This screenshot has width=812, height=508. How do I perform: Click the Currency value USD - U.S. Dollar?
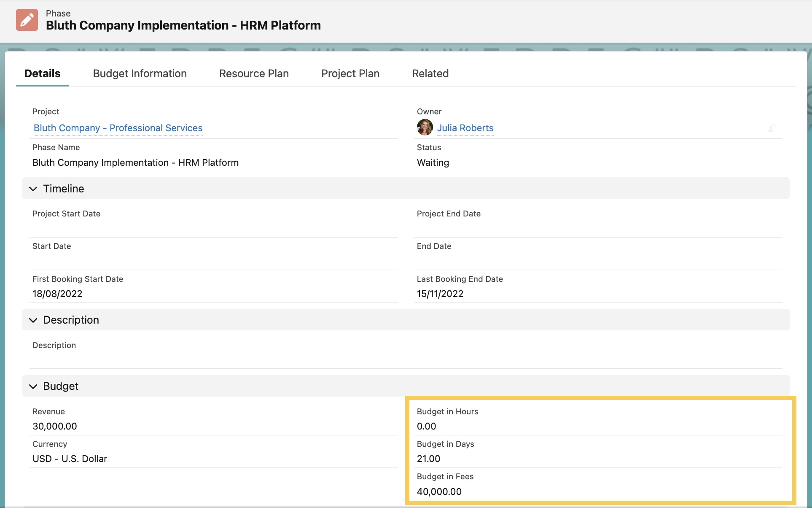(70, 458)
